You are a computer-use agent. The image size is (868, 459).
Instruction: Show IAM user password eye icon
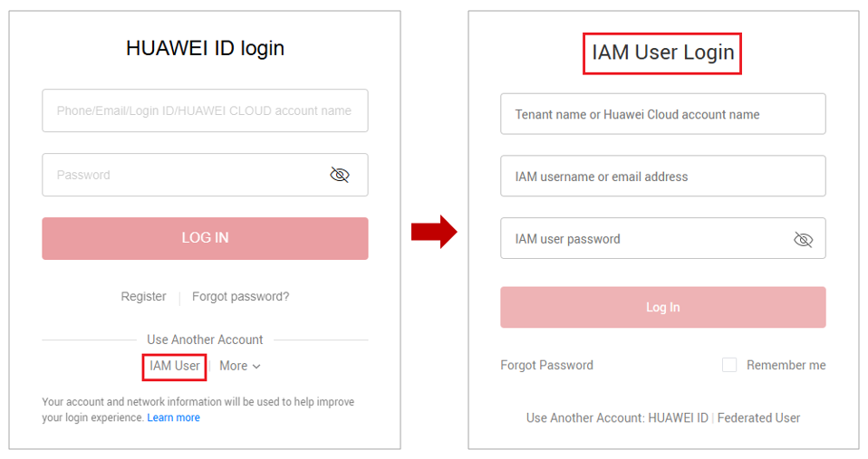pyautogui.click(x=803, y=239)
